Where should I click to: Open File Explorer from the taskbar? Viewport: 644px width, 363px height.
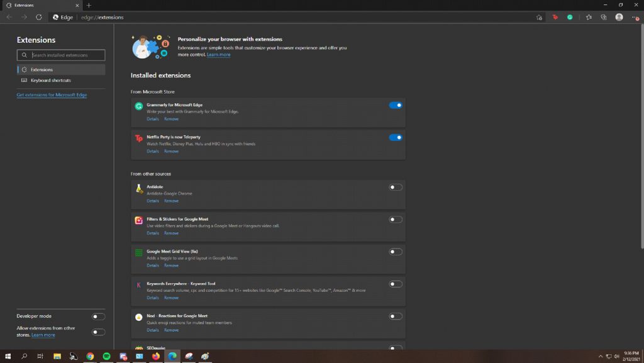tap(57, 357)
